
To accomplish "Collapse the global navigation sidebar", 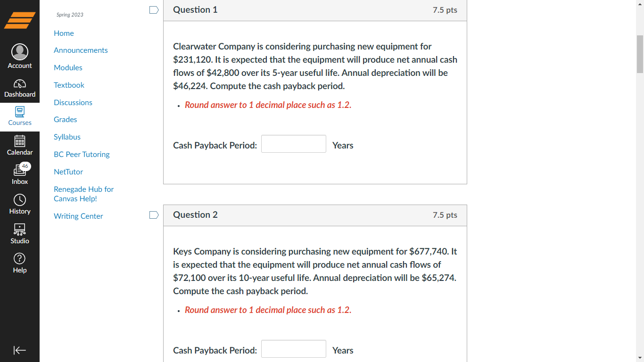I will (x=20, y=350).
